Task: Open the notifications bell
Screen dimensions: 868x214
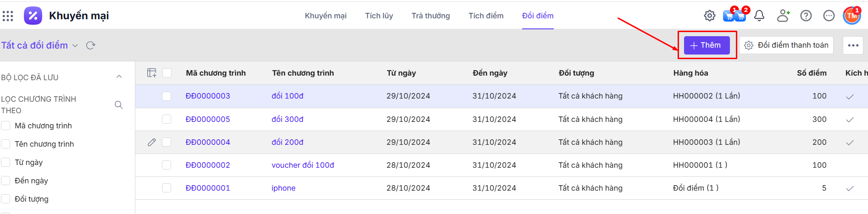Action: click(x=759, y=16)
